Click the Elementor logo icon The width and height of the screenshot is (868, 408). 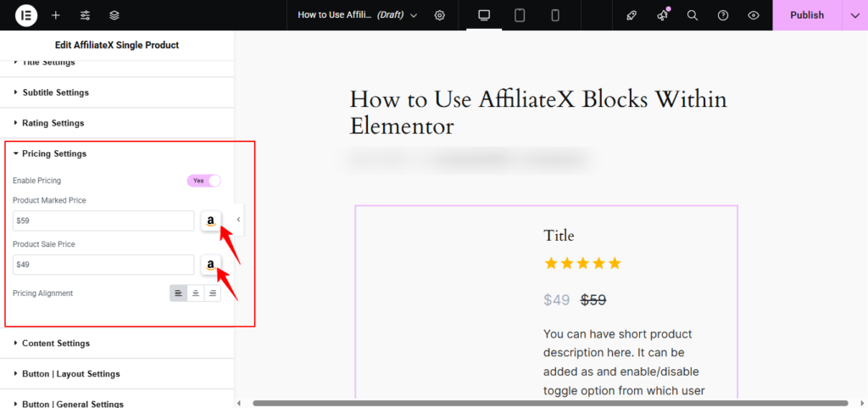click(x=25, y=15)
